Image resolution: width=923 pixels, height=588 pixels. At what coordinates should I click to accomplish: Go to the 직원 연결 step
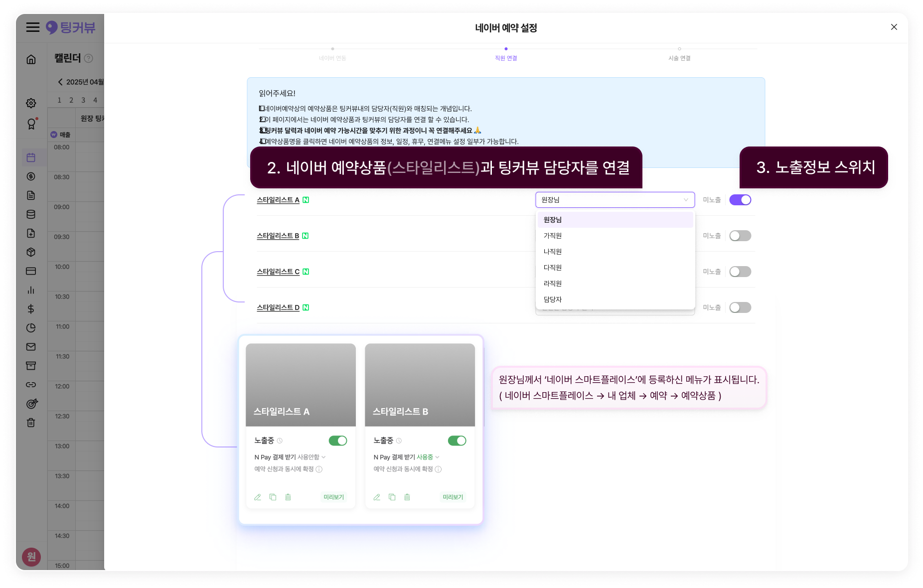pos(506,55)
